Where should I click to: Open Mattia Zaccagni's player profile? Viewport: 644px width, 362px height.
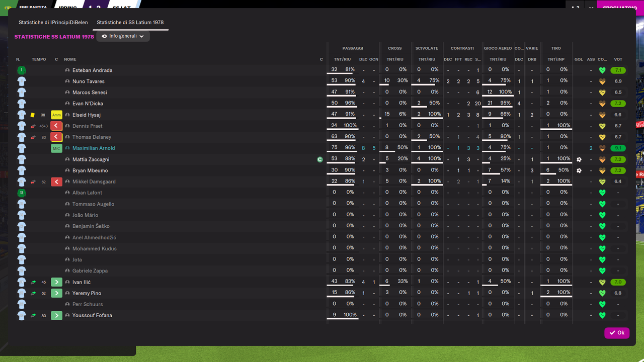(91, 159)
